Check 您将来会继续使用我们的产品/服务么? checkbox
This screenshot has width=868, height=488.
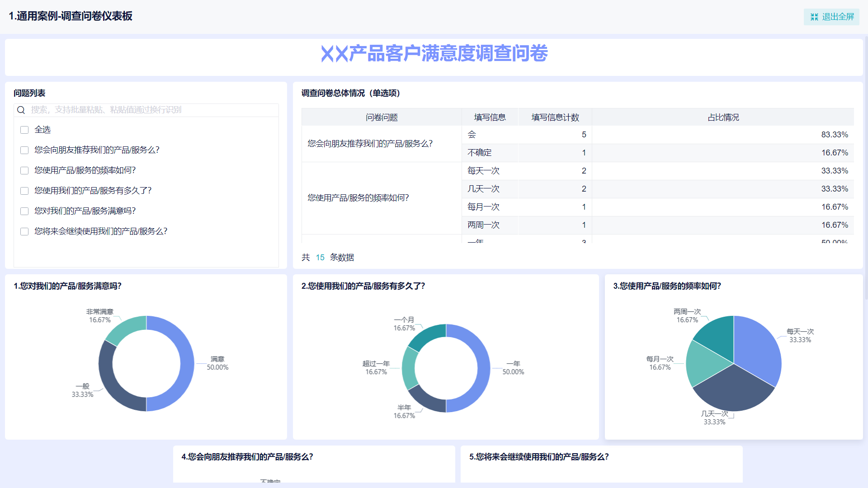[24, 231]
